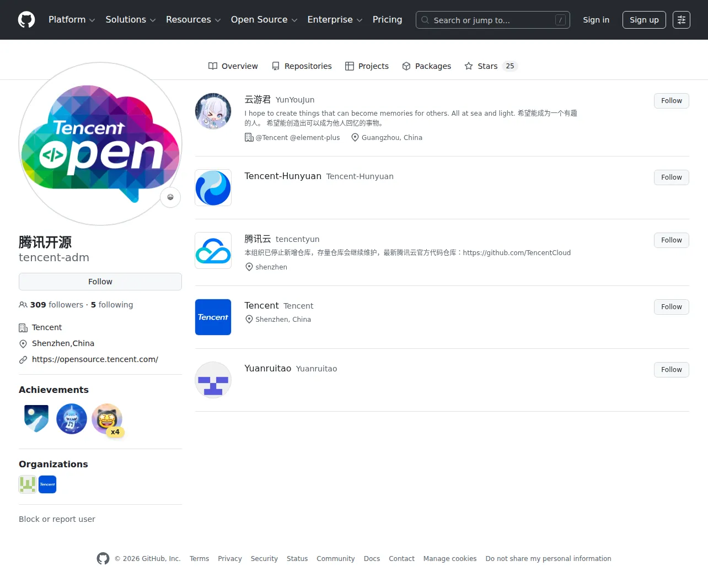Go to the Pricing page
The width and height of the screenshot is (708, 588).
click(x=387, y=20)
